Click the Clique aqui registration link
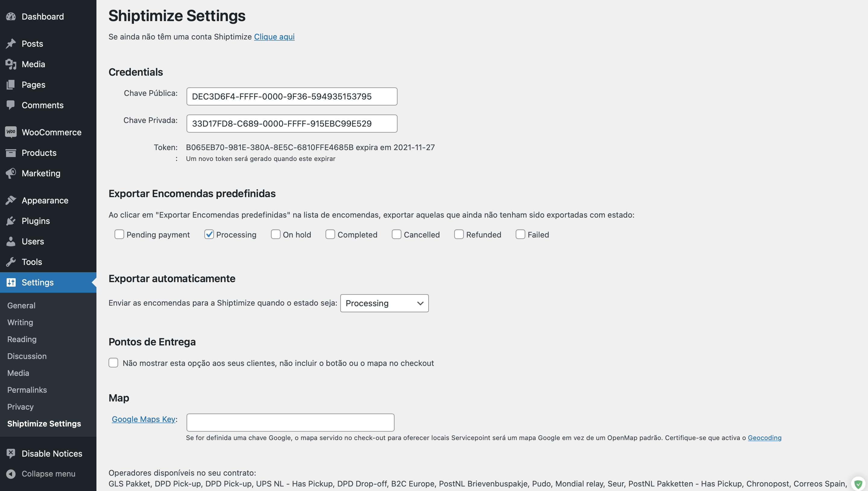The height and width of the screenshot is (491, 868). coord(274,36)
